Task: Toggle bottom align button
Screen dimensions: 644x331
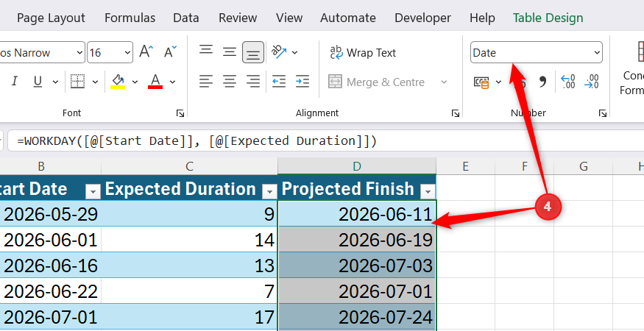Action: (253, 52)
